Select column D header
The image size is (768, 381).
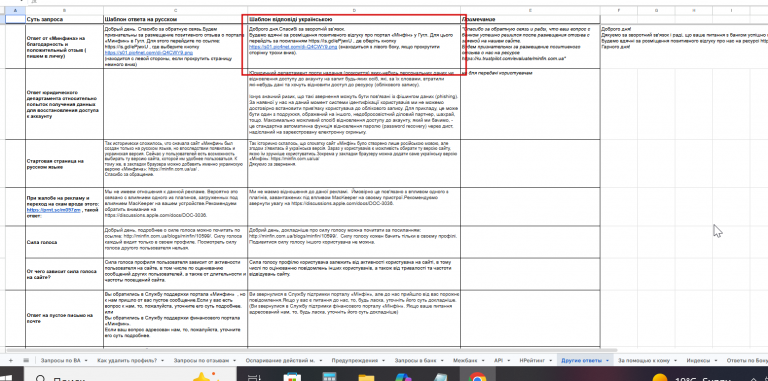(354, 10)
